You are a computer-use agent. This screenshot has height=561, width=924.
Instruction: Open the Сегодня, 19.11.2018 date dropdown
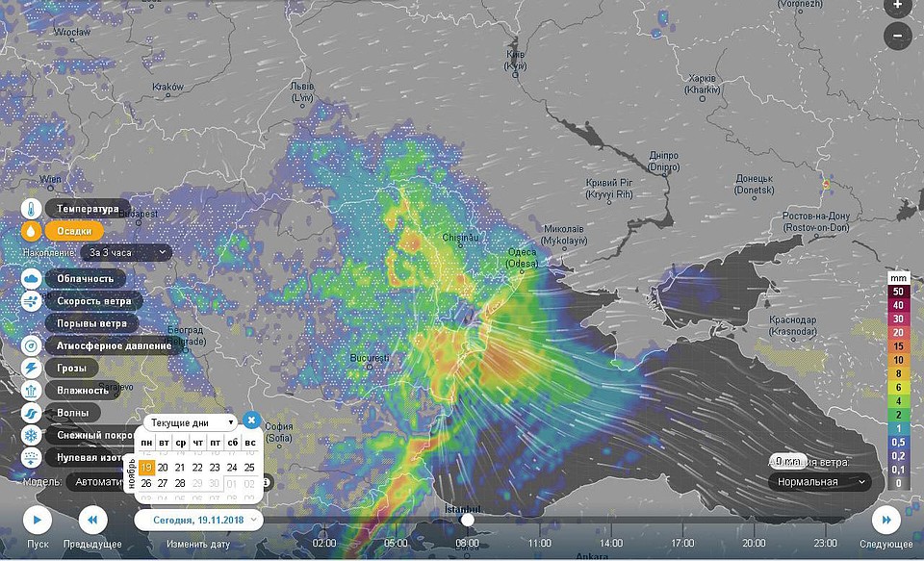(198, 520)
